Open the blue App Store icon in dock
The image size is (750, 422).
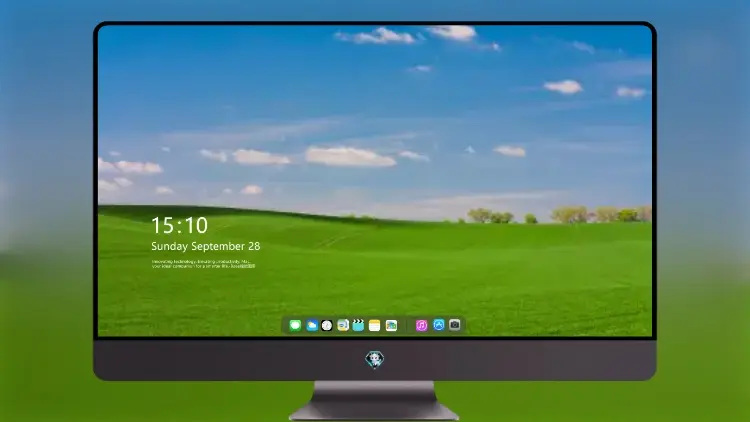pos(439,325)
